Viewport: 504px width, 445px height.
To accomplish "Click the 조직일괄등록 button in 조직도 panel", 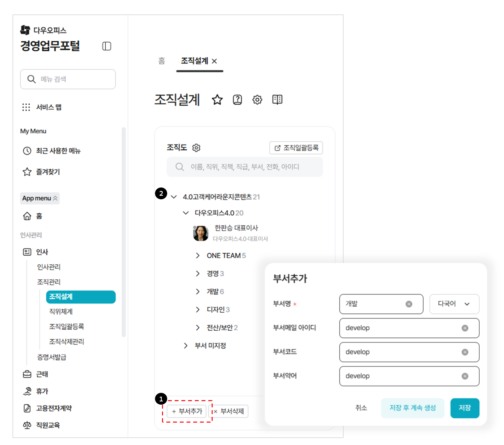I will click(x=296, y=148).
